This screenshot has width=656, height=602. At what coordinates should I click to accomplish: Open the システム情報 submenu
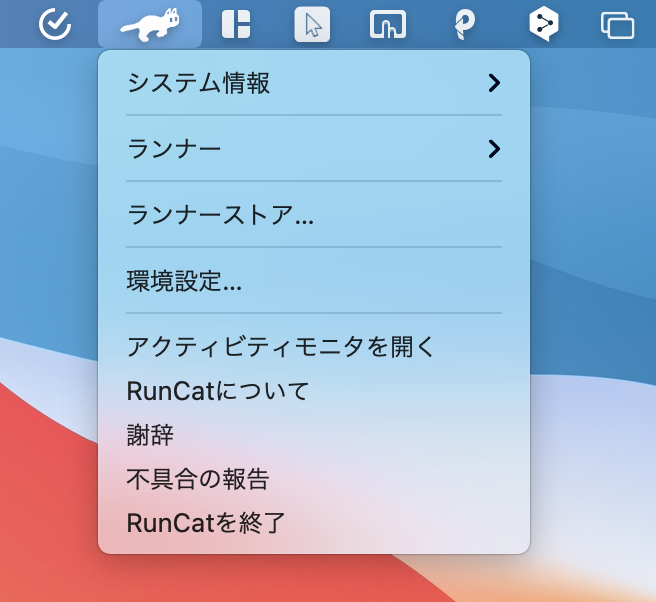[x=314, y=83]
